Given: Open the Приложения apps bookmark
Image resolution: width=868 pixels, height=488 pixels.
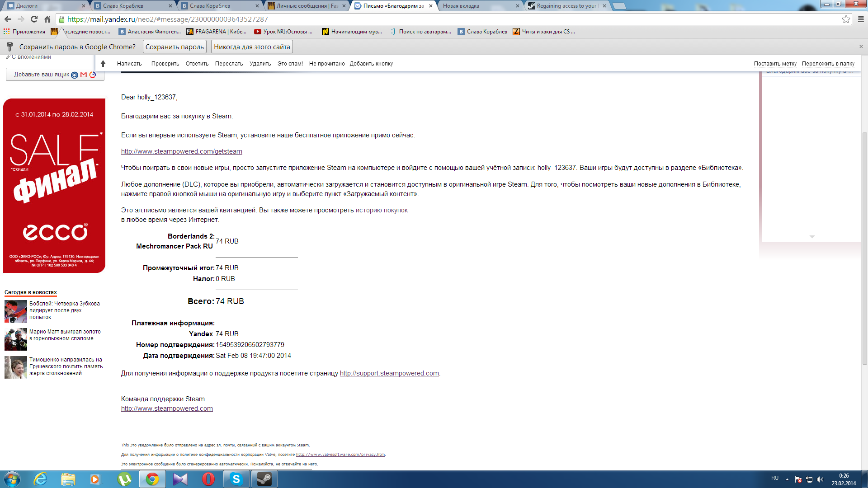Looking at the screenshot, I should tap(24, 32).
